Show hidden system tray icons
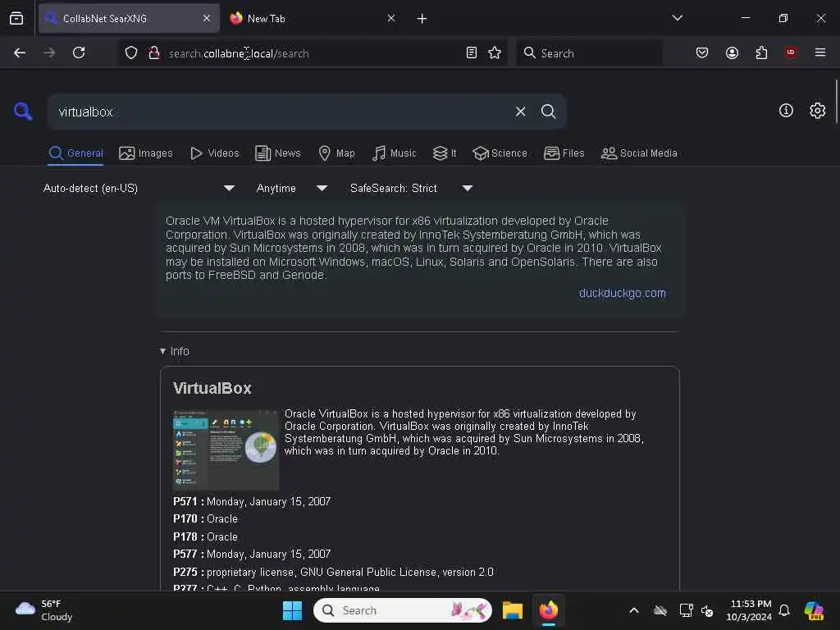 (634, 610)
